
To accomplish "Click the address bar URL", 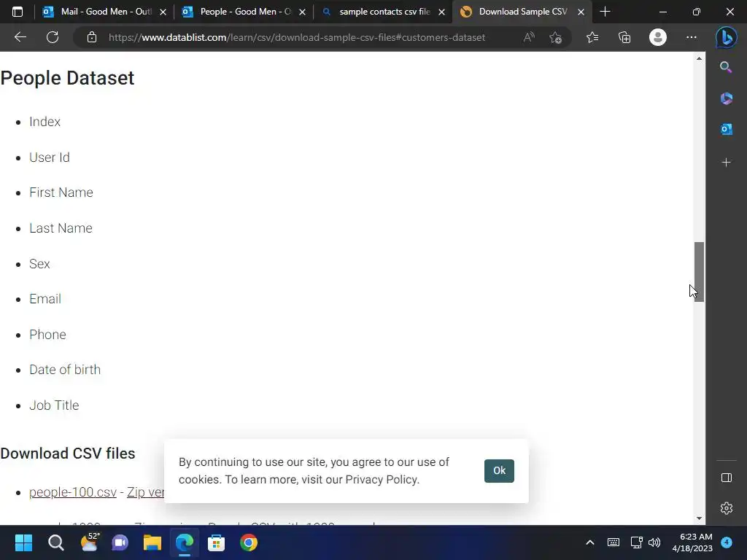I will (296, 37).
